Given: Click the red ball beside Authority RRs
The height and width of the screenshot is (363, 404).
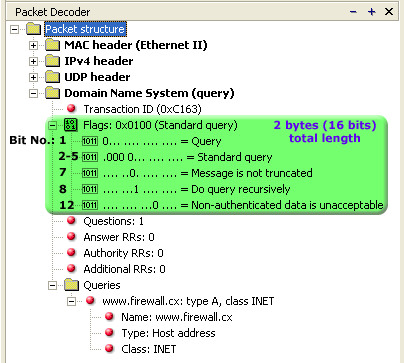Looking at the screenshot, I should (71, 252).
